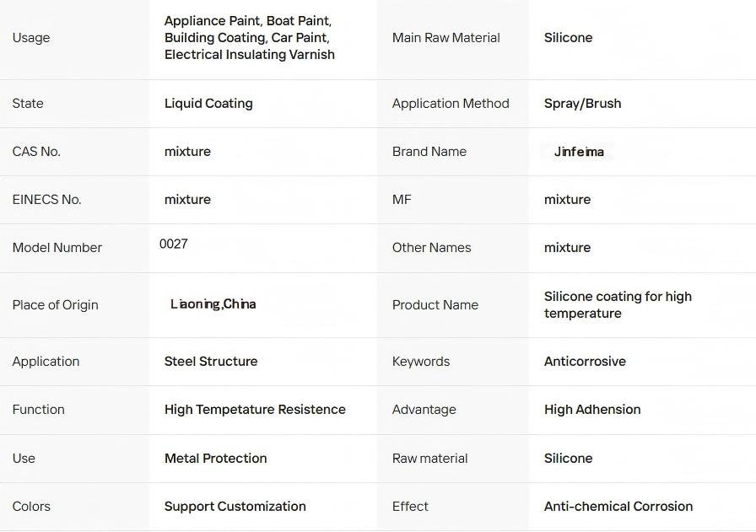Select the appliance paint usage description text
The image size is (756, 532).
[249, 38]
